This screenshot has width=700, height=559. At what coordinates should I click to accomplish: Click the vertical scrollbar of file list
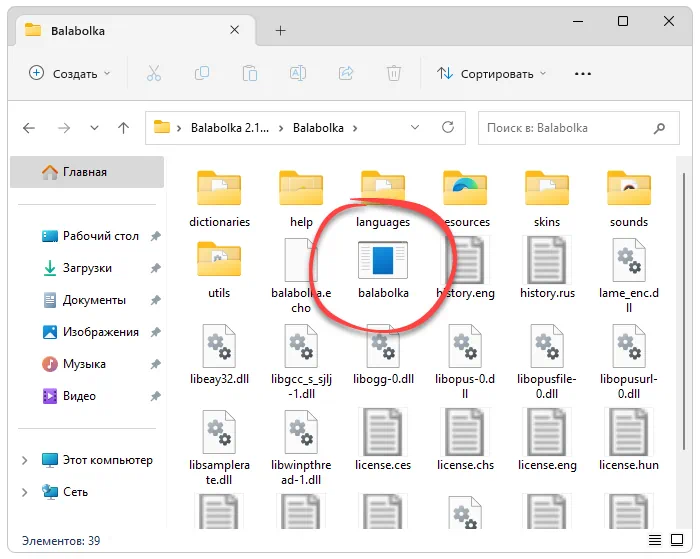tap(683, 311)
